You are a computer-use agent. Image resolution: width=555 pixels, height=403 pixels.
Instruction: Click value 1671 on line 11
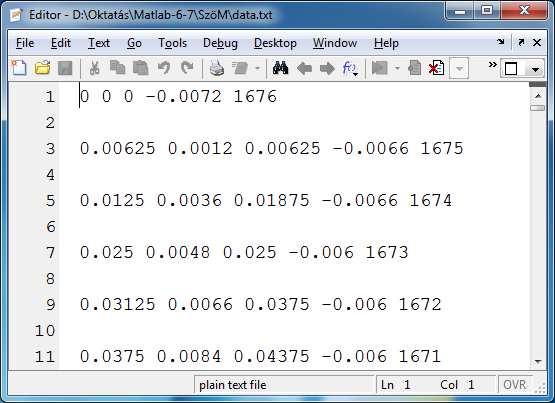coord(420,356)
